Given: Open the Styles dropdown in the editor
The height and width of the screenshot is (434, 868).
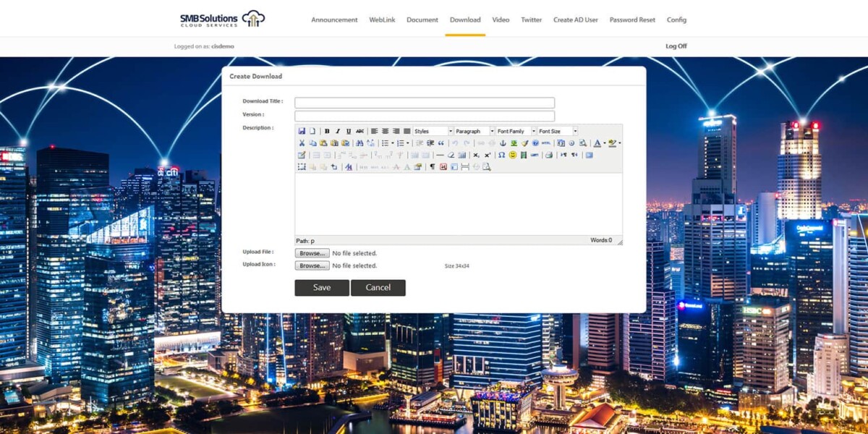Looking at the screenshot, I should [x=431, y=131].
